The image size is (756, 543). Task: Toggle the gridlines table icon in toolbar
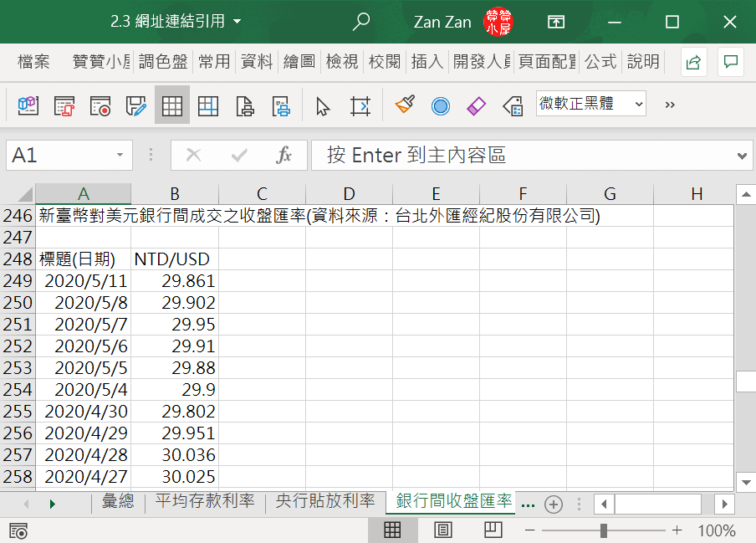pos(172,105)
